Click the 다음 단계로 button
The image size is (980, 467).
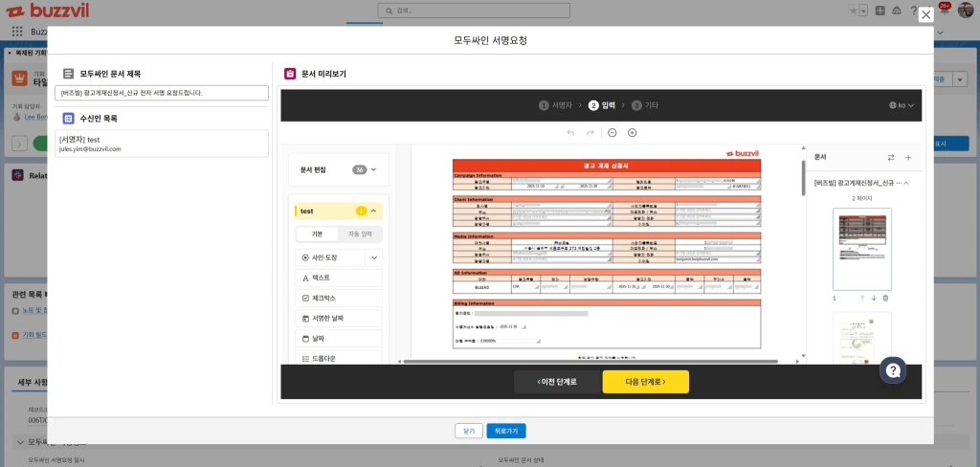645,382
